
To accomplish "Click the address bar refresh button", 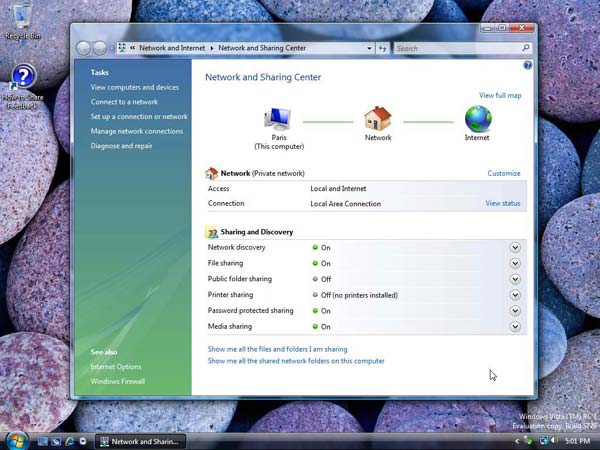I will pos(381,48).
